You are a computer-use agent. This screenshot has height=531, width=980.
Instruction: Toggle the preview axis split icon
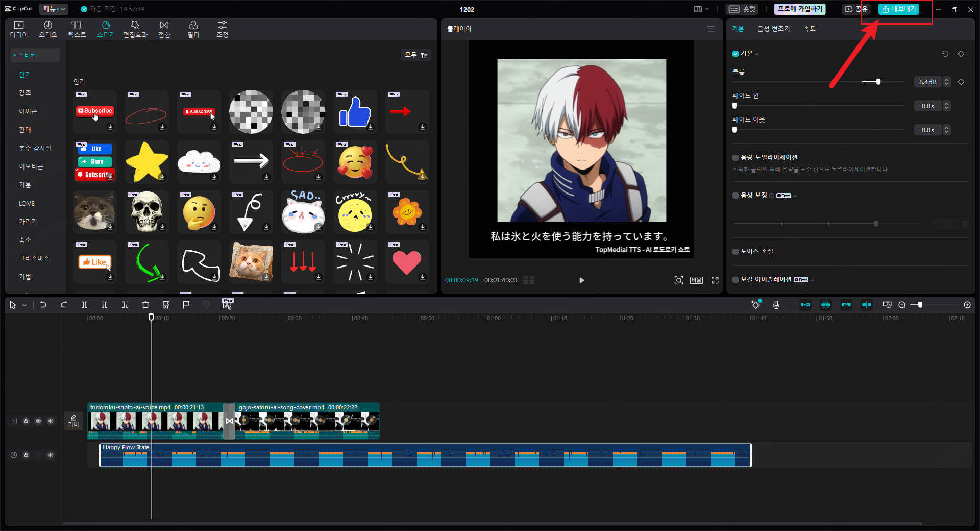[x=867, y=305]
